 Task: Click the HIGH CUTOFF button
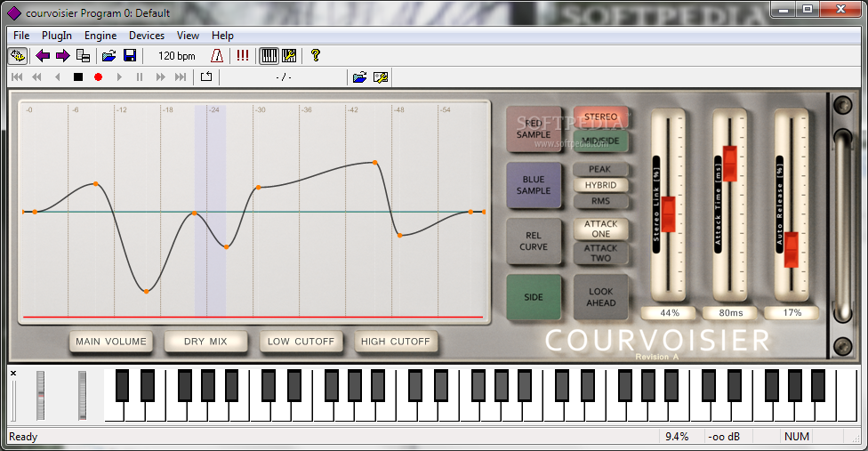(396, 342)
